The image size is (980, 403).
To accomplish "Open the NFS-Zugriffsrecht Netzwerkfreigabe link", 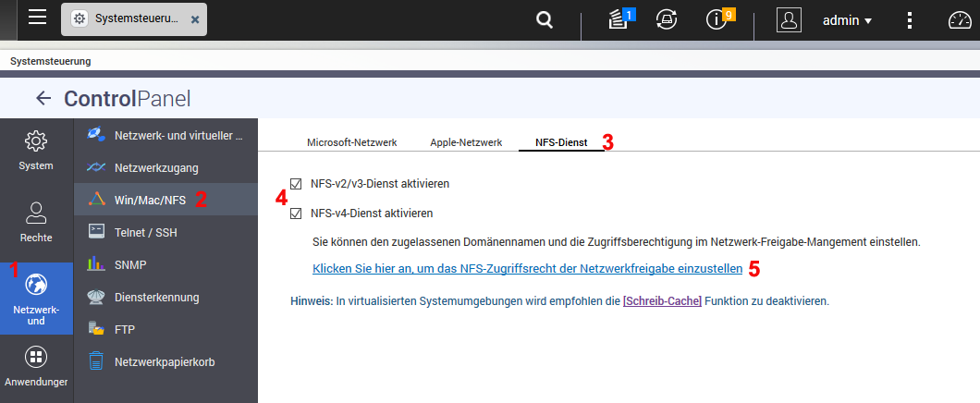I will (528, 269).
